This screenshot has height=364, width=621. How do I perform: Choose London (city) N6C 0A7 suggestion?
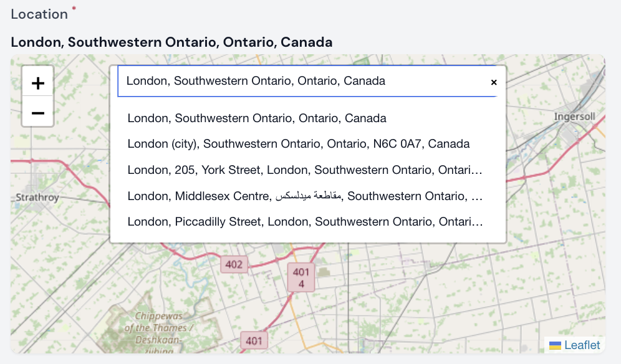click(298, 144)
